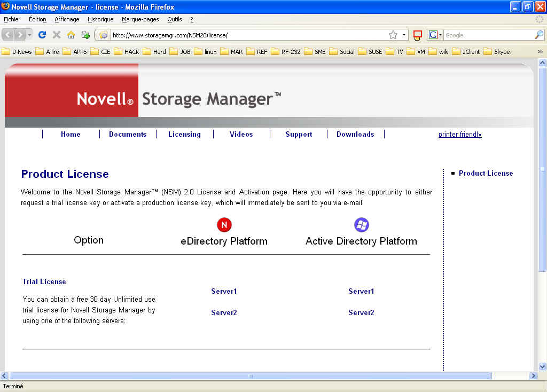Screen dimensions: 547x392
Task: Click the site identity icon in address bar
Action: (x=103, y=35)
